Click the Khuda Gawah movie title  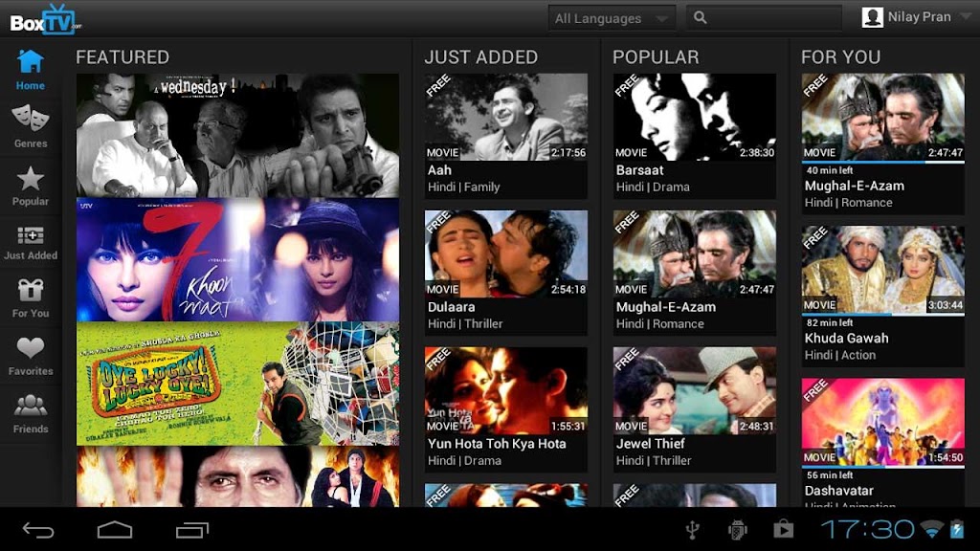[x=846, y=338]
